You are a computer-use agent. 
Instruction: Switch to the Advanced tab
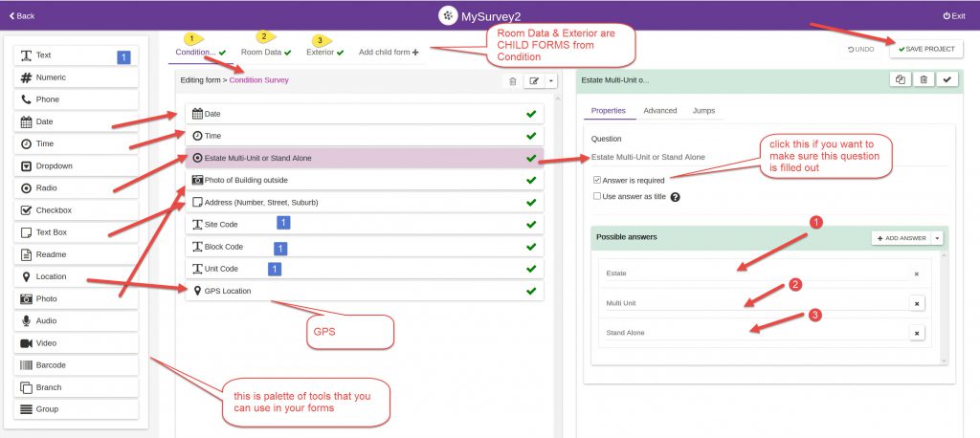click(x=659, y=111)
